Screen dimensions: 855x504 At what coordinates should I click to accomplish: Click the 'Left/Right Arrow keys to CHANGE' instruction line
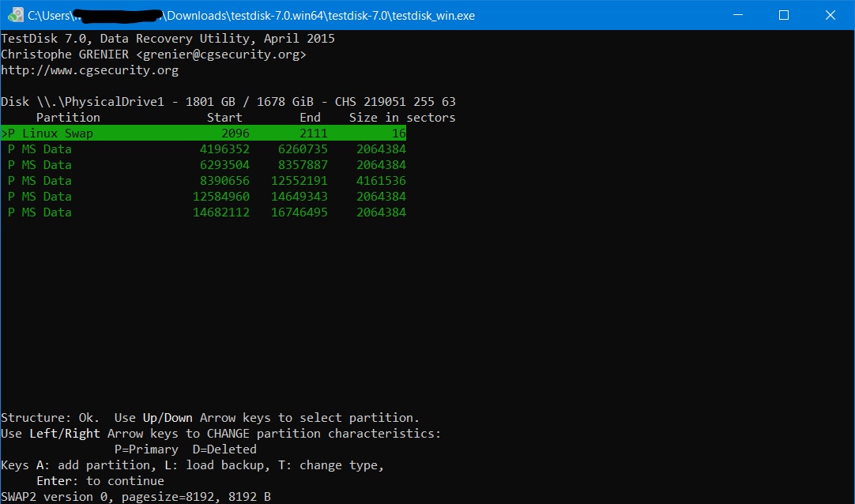220,434
